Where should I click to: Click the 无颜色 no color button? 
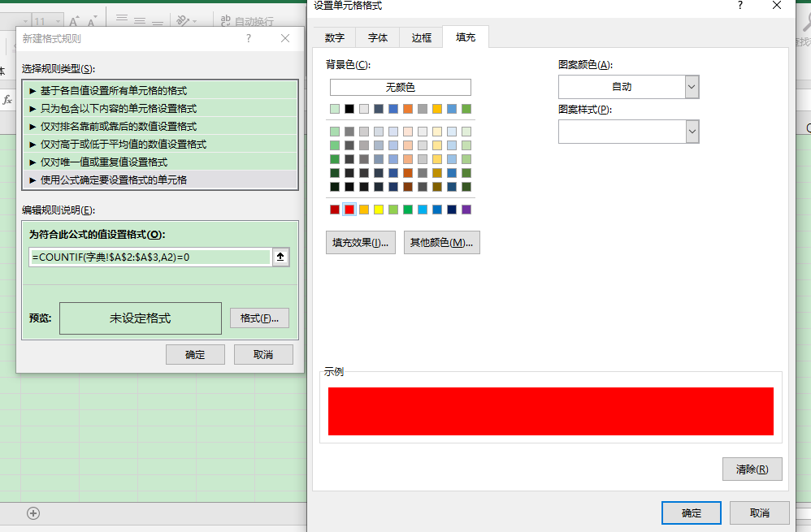(401, 88)
